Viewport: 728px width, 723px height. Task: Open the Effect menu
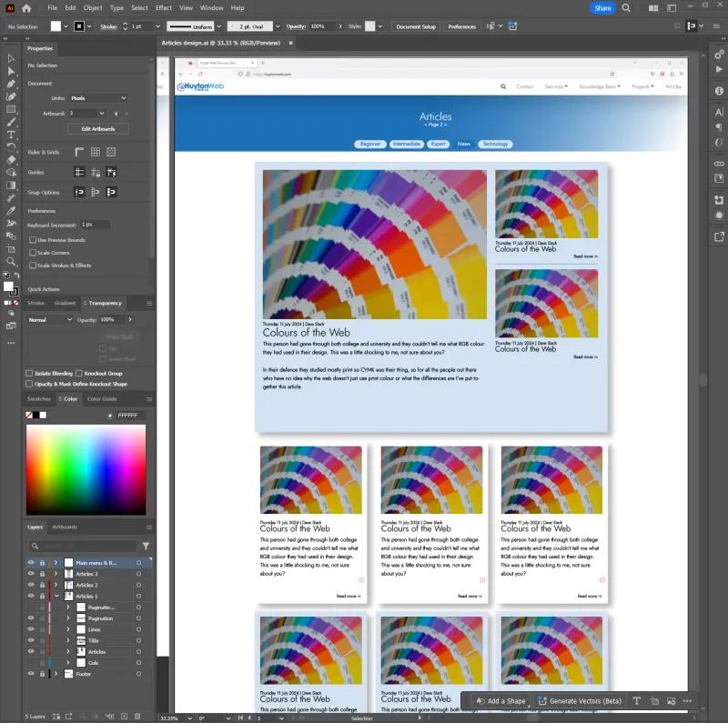click(163, 7)
